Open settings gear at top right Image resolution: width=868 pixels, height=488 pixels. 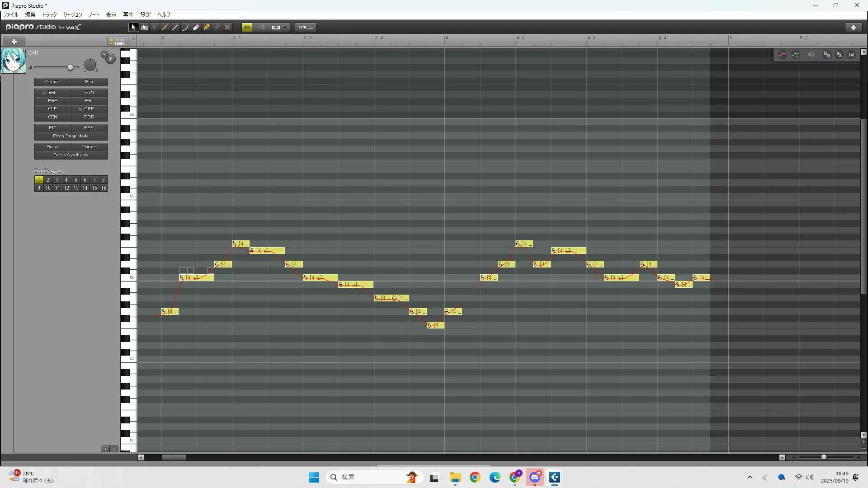[x=854, y=27]
